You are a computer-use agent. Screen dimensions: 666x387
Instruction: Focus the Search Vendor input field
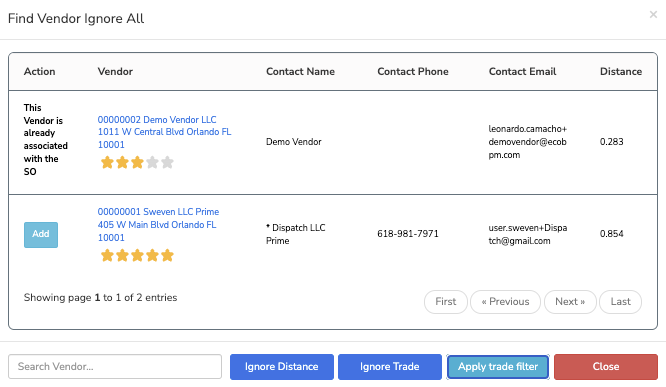(115, 367)
